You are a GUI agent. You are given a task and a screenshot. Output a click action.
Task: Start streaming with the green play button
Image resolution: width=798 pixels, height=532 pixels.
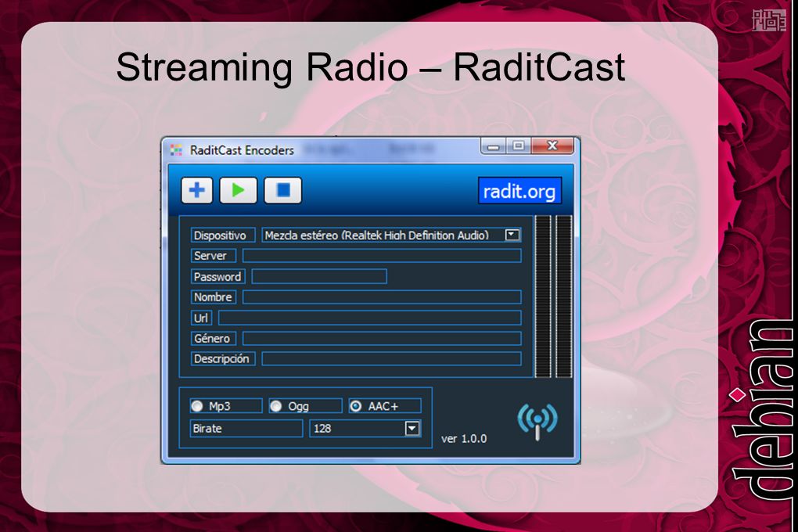pyautogui.click(x=238, y=190)
